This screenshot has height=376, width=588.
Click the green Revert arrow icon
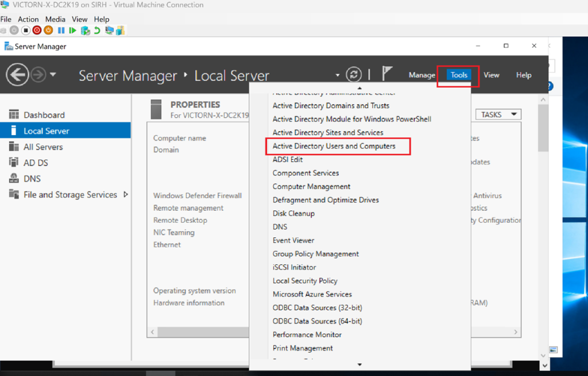coord(96,30)
